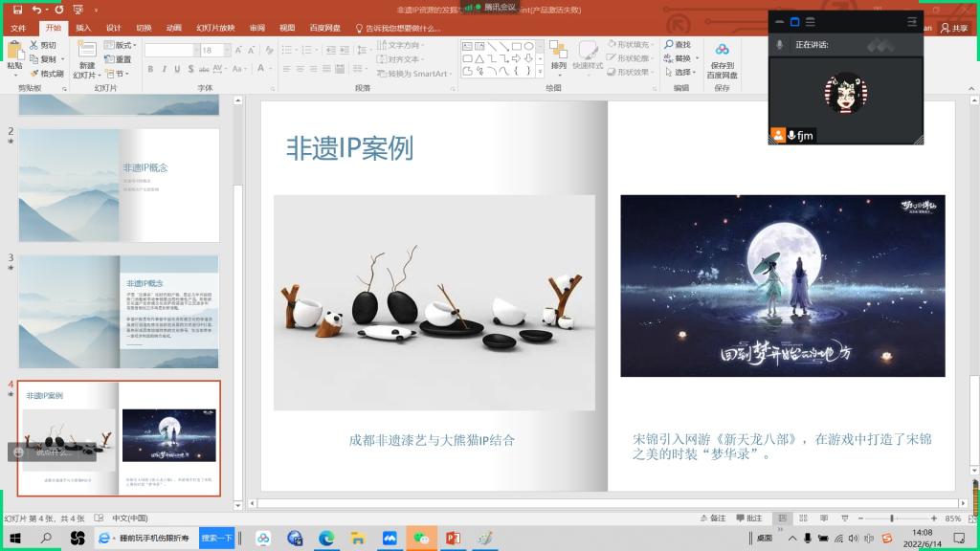
Task: Click the Format Painter tool
Action: click(46, 74)
